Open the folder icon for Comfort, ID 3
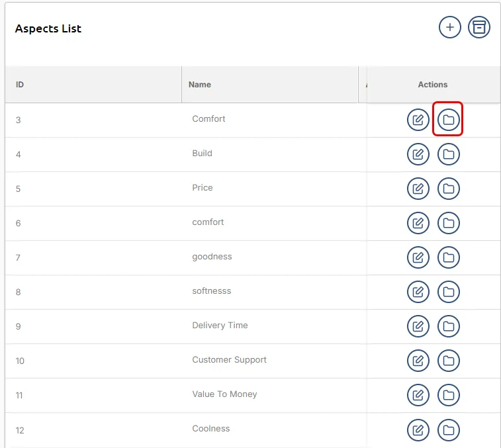 coord(448,120)
